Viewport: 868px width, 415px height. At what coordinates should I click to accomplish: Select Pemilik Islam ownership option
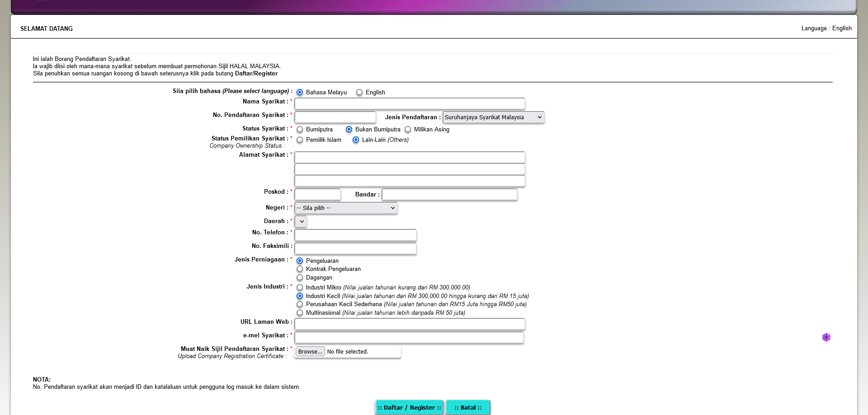tap(300, 140)
